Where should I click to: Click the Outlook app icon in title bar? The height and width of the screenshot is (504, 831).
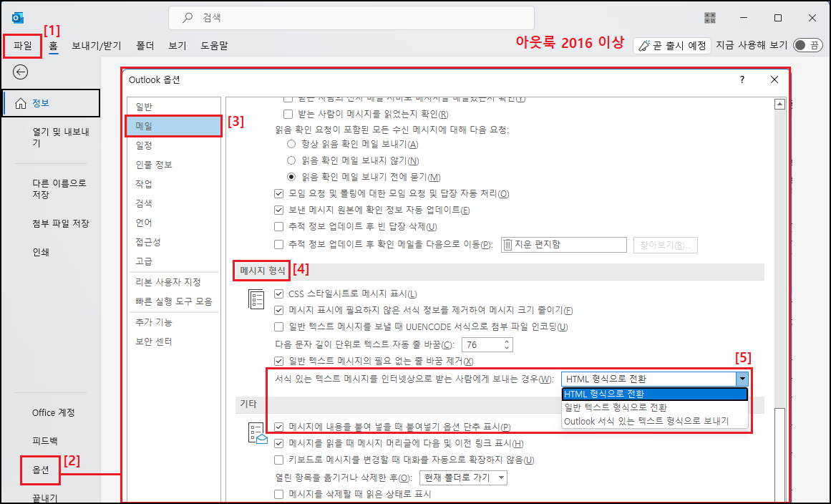coord(17,18)
